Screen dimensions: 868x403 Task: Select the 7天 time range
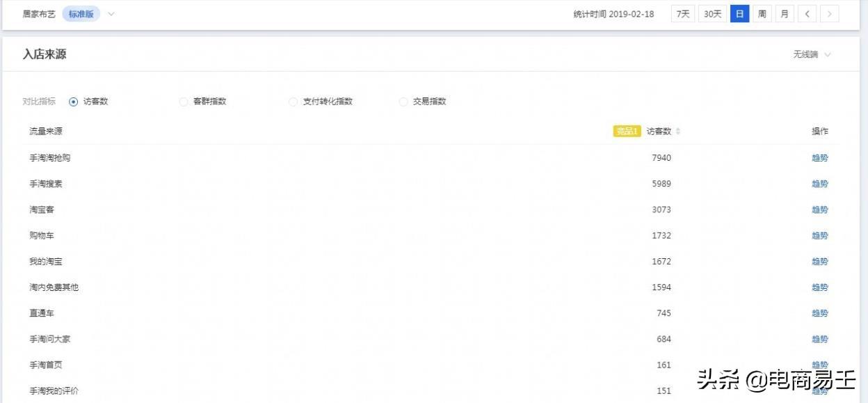(x=683, y=14)
